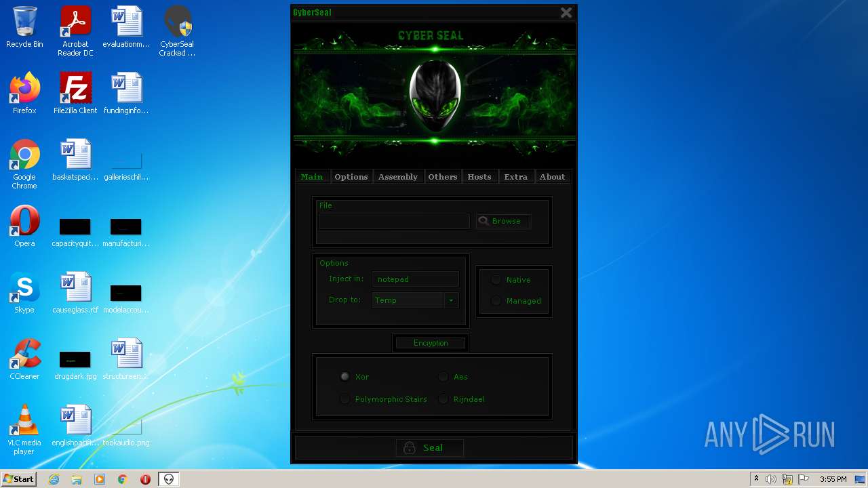Launch CCleaner from the desktop
Viewport: 868px width, 488px height.
24,360
